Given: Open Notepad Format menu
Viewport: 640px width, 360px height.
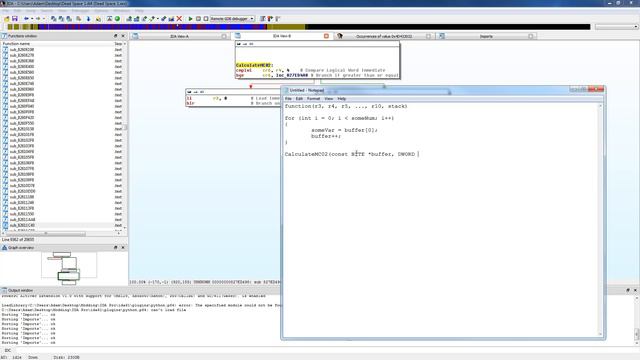Looking at the screenshot, I should pos(313,99).
